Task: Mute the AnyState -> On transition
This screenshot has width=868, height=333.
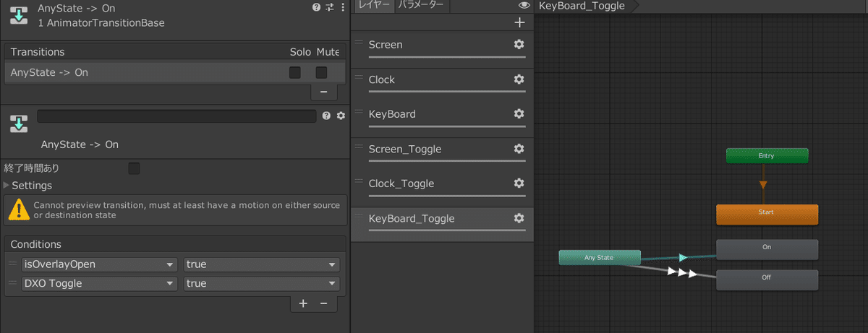Action: [321, 72]
